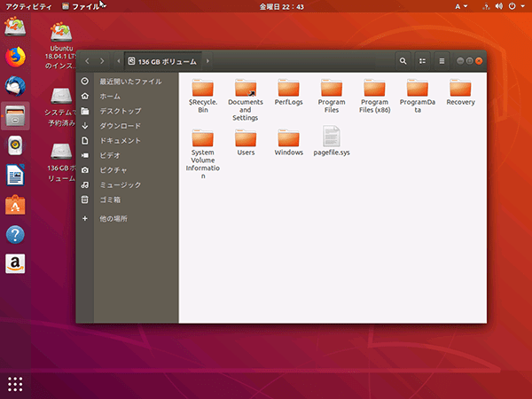The height and width of the screenshot is (399, 532).
Task: Open the input source 'A' dropdown
Action: point(461,6)
